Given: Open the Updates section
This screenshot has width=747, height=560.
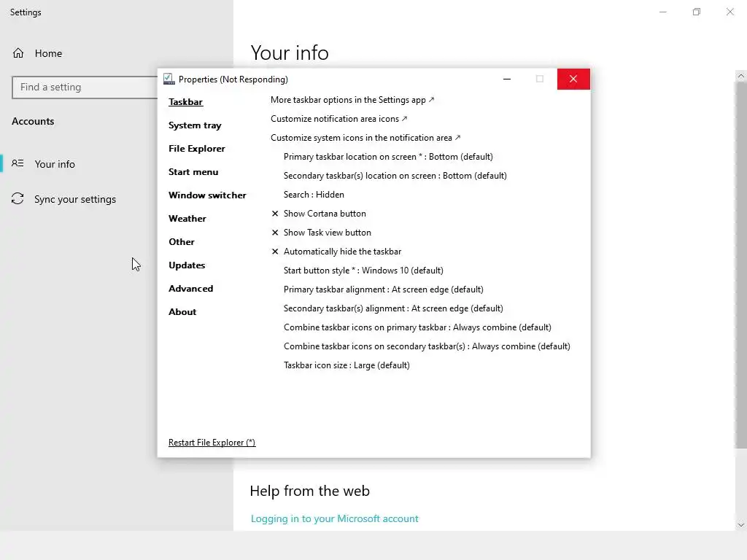Looking at the screenshot, I should pos(187,265).
